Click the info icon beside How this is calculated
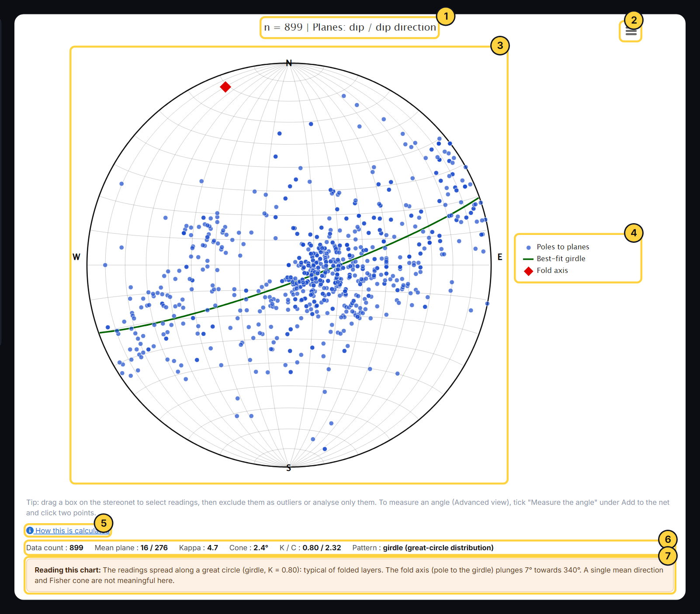The width and height of the screenshot is (700, 614). click(30, 530)
